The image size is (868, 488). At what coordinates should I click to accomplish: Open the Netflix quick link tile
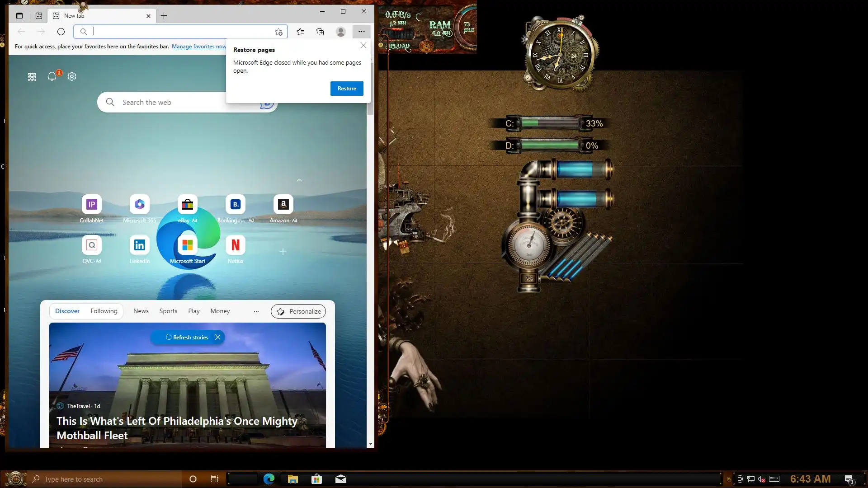[235, 245]
